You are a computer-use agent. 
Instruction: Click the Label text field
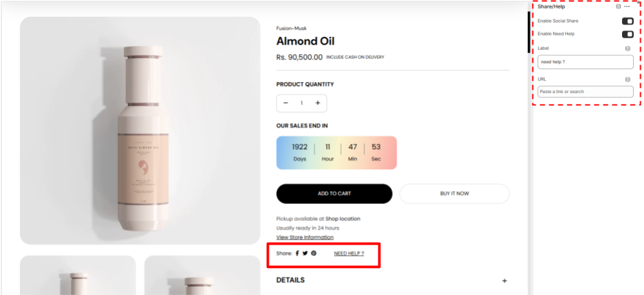tap(585, 62)
